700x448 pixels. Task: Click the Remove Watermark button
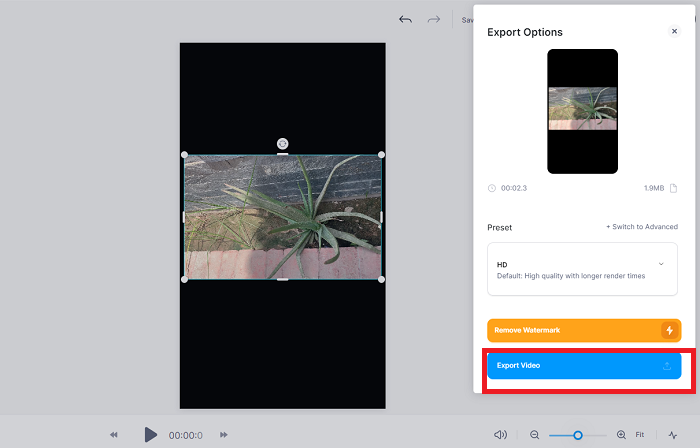tap(584, 330)
